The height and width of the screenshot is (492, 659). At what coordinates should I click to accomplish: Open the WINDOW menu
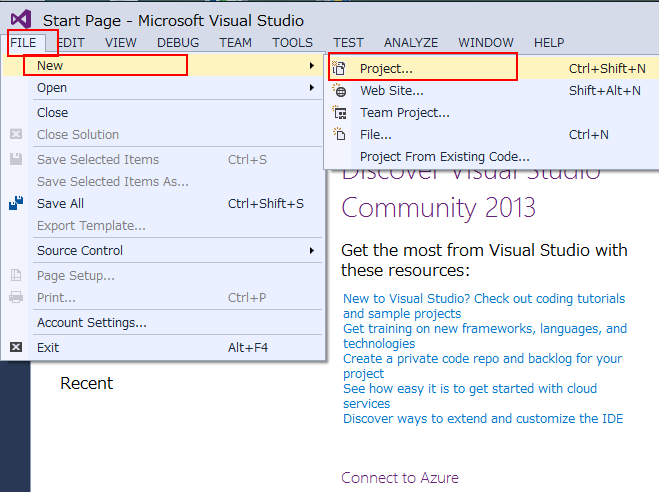coord(486,42)
